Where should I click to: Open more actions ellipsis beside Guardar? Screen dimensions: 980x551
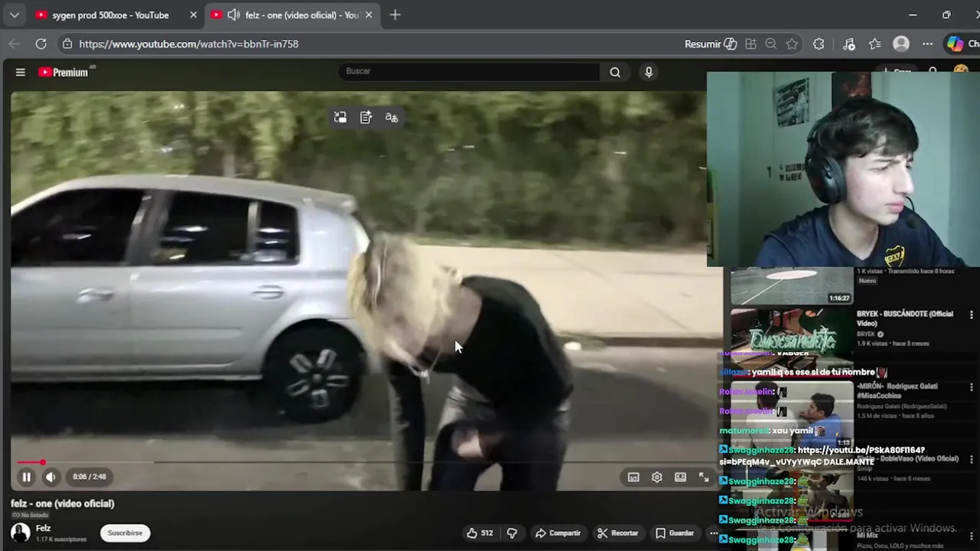[x=714, y=533]
